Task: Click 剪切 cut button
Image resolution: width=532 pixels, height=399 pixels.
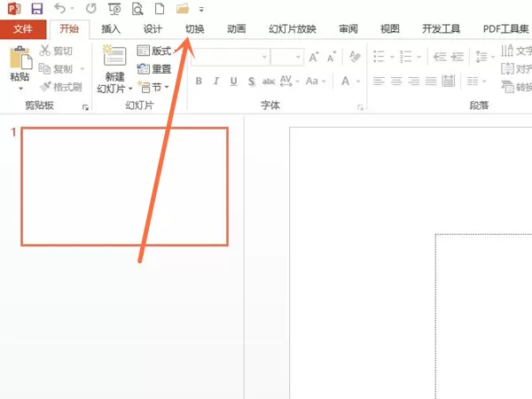Action: tap(56, 51)
